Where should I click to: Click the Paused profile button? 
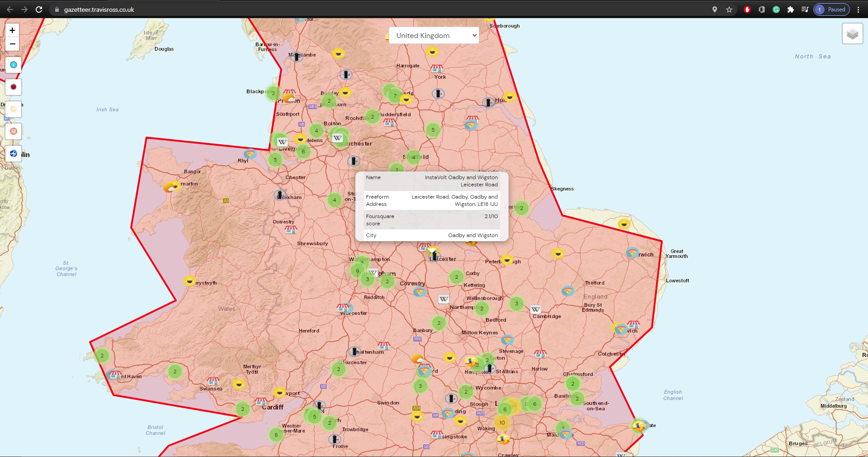coord(831,10)
